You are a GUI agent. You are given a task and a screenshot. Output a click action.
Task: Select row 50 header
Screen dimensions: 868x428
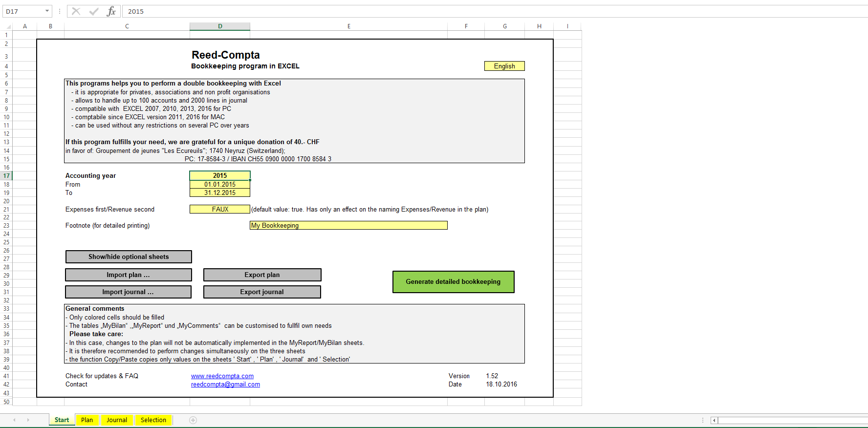(x=6, y=402)
